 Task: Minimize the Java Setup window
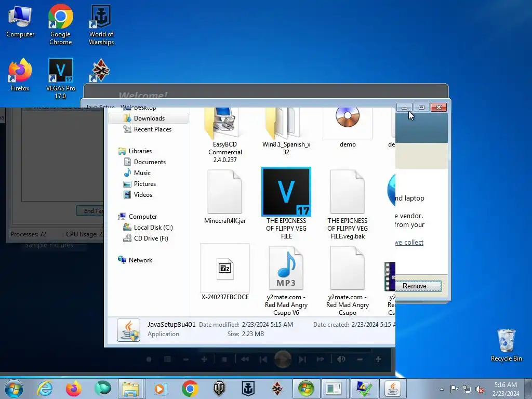(x=404, y=108)
